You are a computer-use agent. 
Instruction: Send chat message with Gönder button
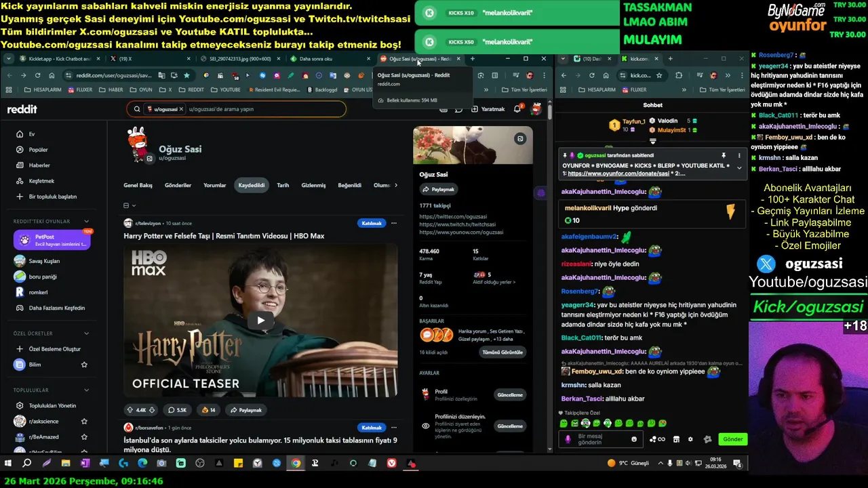(x=733, y=439)
